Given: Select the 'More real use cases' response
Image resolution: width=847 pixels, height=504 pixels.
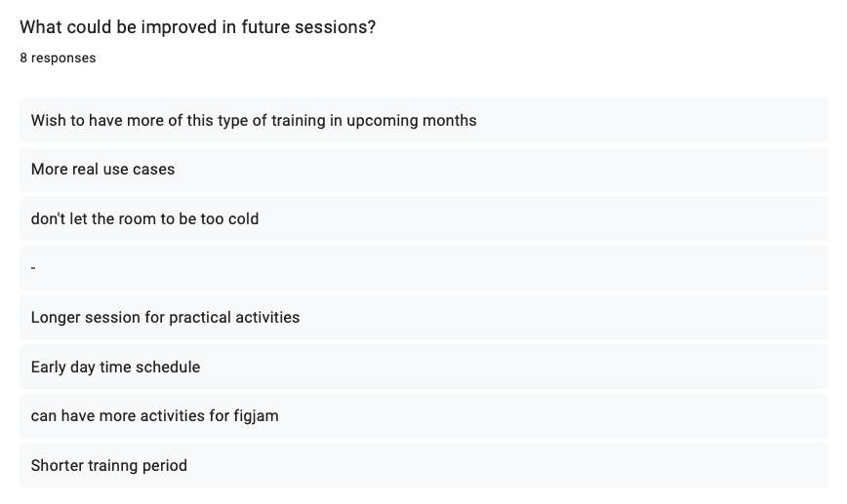Looking at the screenshot, I should [x=423, y=170].
